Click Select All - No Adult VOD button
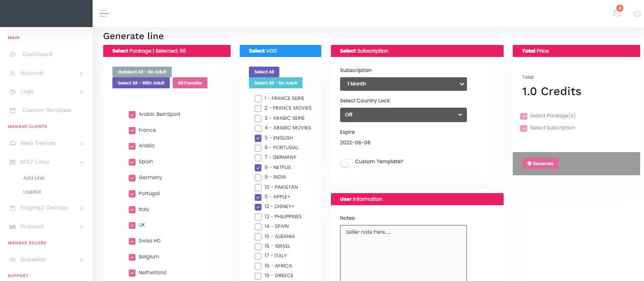 click(x=275, y=83)
